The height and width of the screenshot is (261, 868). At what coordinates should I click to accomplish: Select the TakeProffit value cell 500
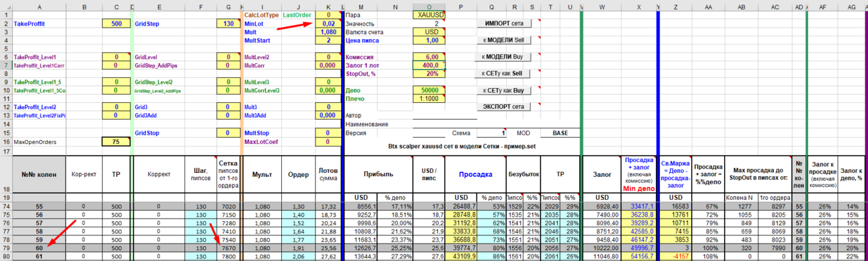tap(116, 24)
